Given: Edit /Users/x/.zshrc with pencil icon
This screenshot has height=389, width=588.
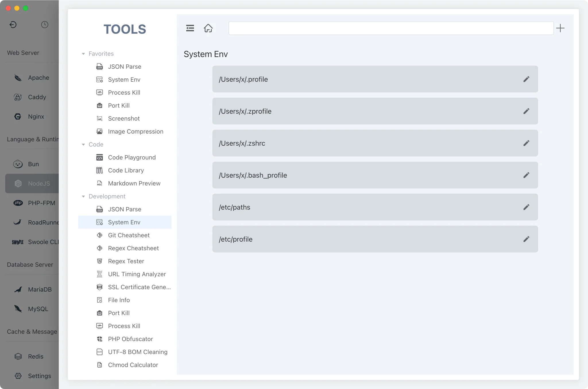Looking at the screenshot, I should click(526, 143).
